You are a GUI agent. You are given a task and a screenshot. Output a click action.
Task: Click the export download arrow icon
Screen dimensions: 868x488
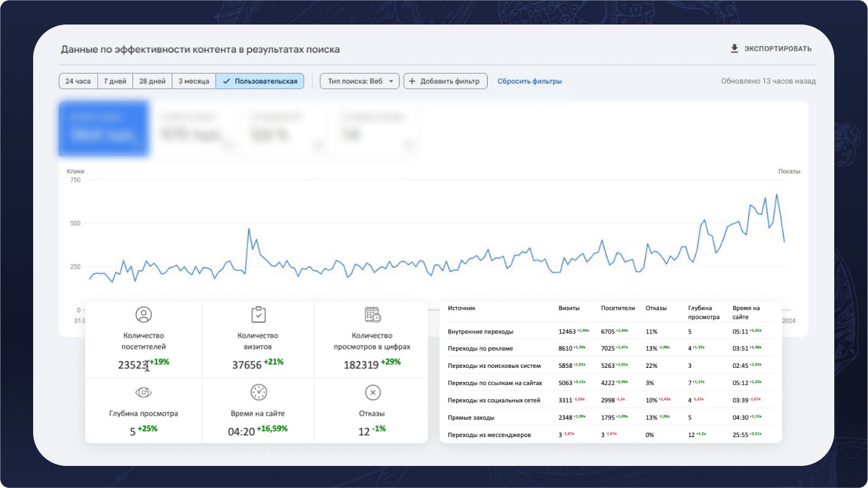pyautogui.click(x=734, y=48)
